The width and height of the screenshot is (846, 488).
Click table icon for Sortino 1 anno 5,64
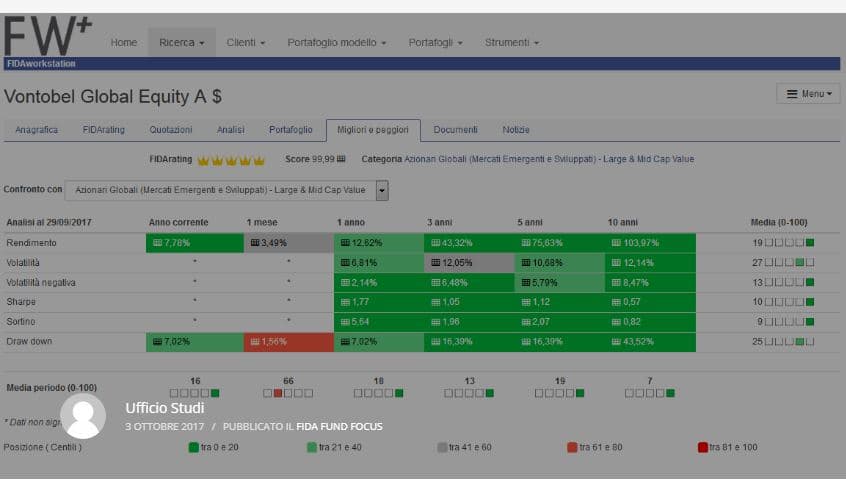coord(345,322)
